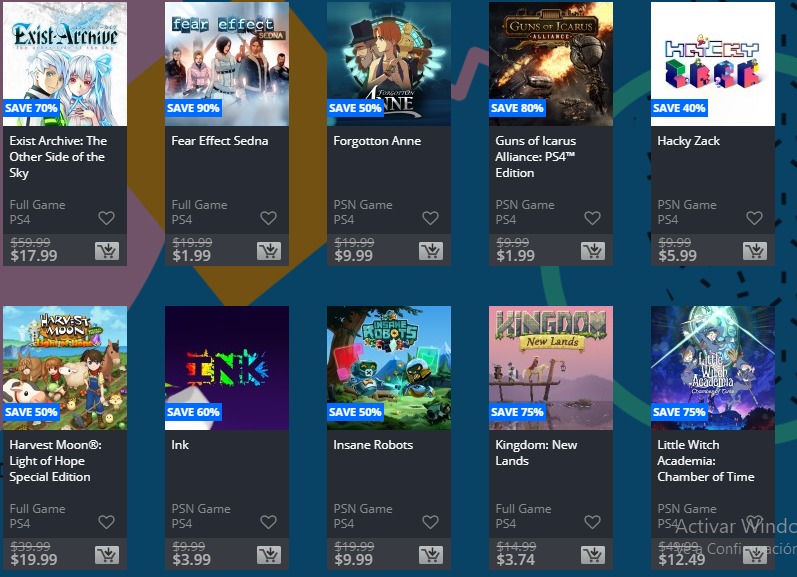Toggle wishlist heart for Exist Archive
797x577 pixels.
point(106,218)
